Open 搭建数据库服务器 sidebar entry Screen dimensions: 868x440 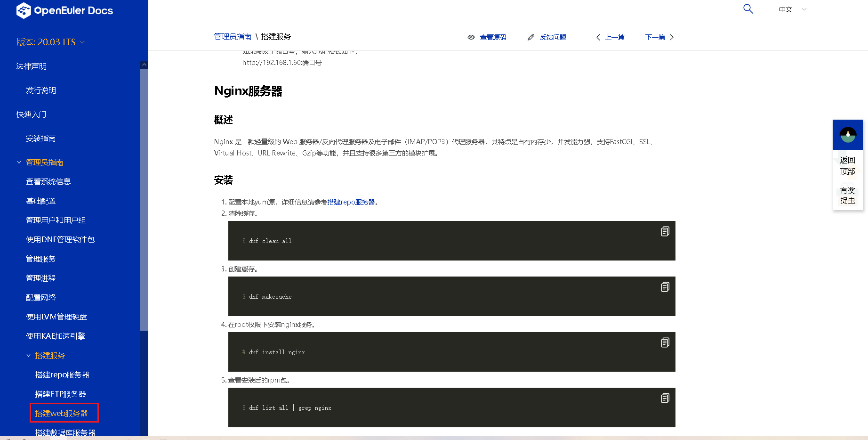point(65,433)
